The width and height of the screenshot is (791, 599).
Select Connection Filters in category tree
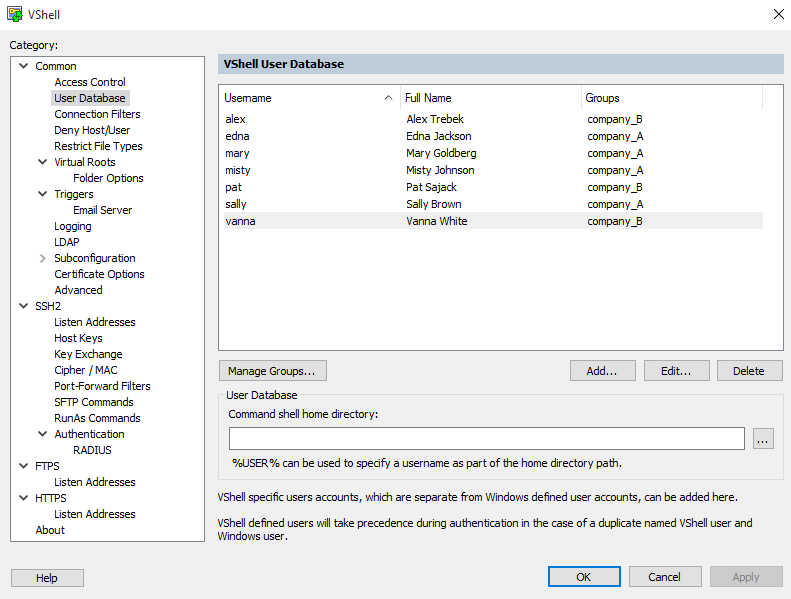pyautogui.click(x=97, y=114)
